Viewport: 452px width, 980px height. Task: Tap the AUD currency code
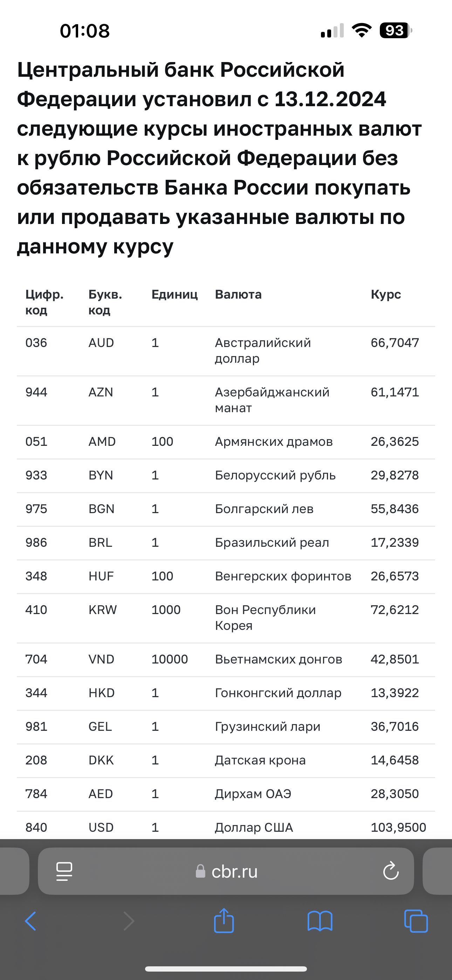101,343
